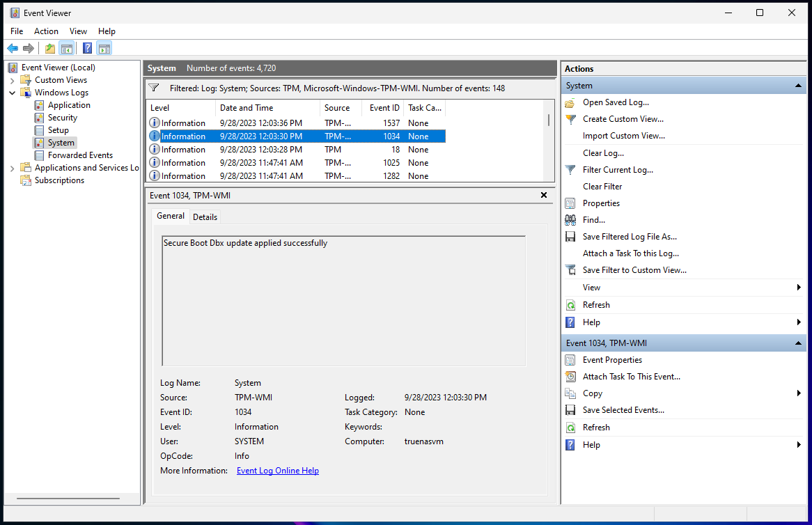The width and height of the screenshot is (812, 525).
Task: Toggle the Show/Hide Console Tree toolbar icon
Action: 66,49
